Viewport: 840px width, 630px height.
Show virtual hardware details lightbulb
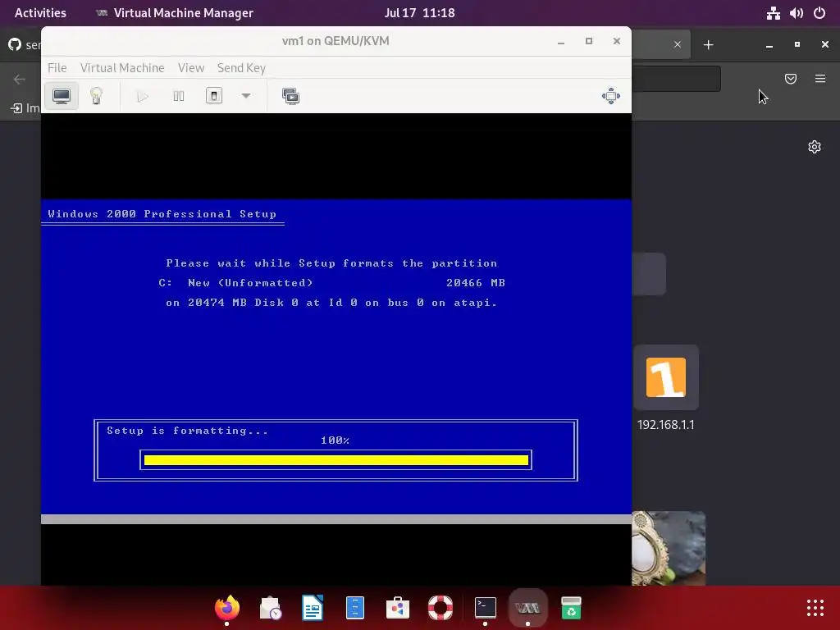pyautogui.click(x=97, y=97)
